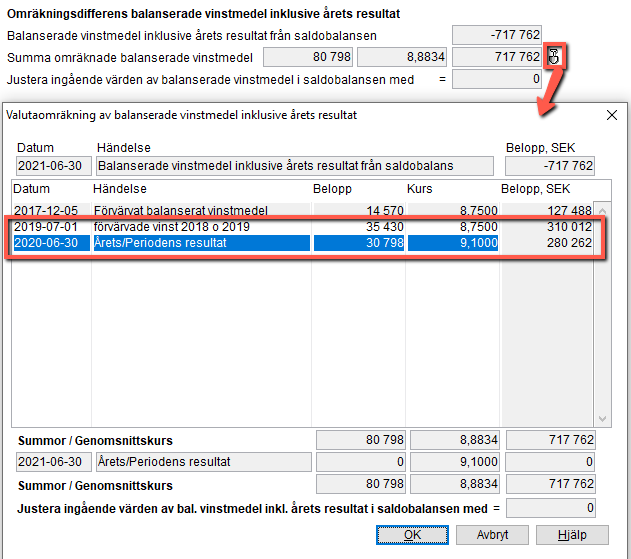Screen dimensions: 631x559
Task: Edit highlighted rate cell 9,1000
Action: pos(453,243)
